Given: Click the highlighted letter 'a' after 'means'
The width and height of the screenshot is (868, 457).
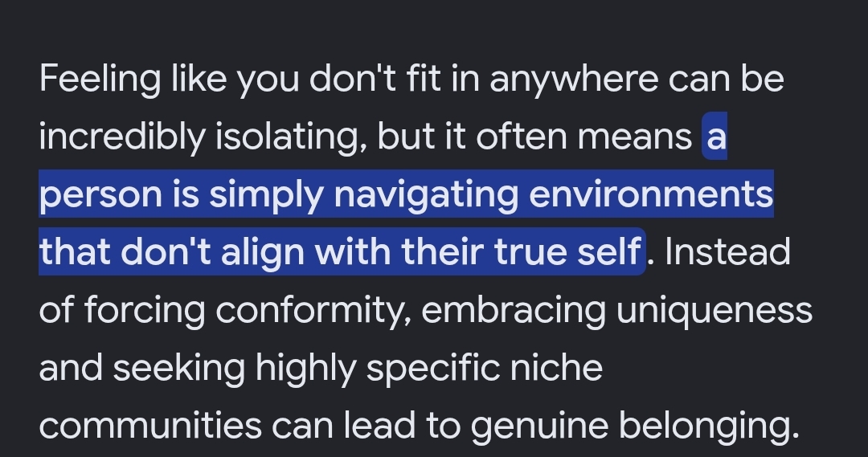Looking at the screenshot, I should (x=716, y=136).
